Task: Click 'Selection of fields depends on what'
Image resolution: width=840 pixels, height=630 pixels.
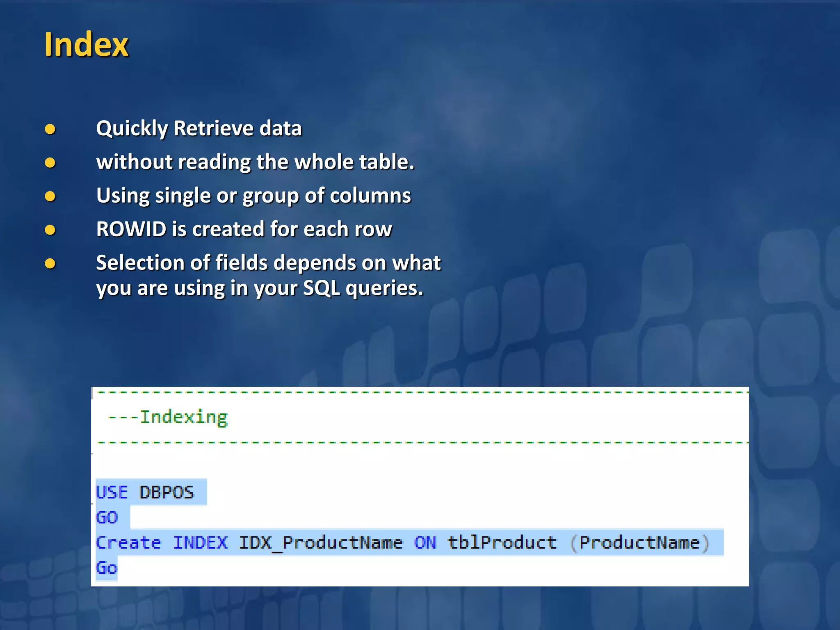Action: pyautogui.click(x=268, y=262)
